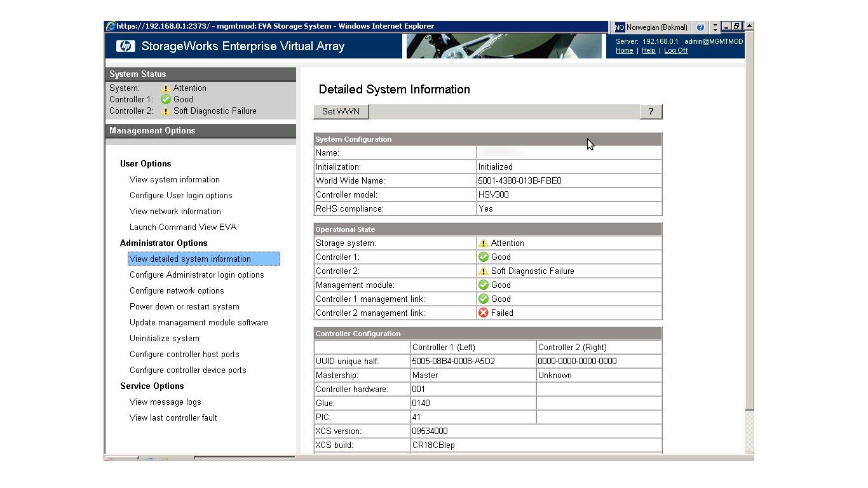The width and height of the screenshot is (868, 488).
Task: Click the Controller 2 (Right) column header
Action: coord(573,347)
